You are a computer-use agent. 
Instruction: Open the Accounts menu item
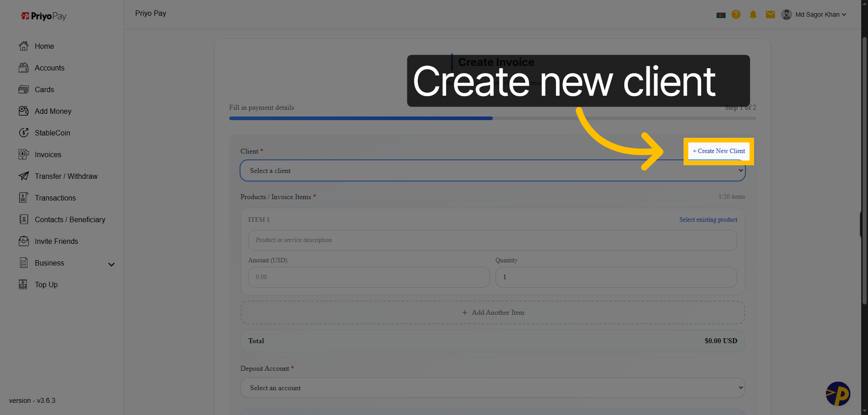pyautogui.click(x=50, y=68)
